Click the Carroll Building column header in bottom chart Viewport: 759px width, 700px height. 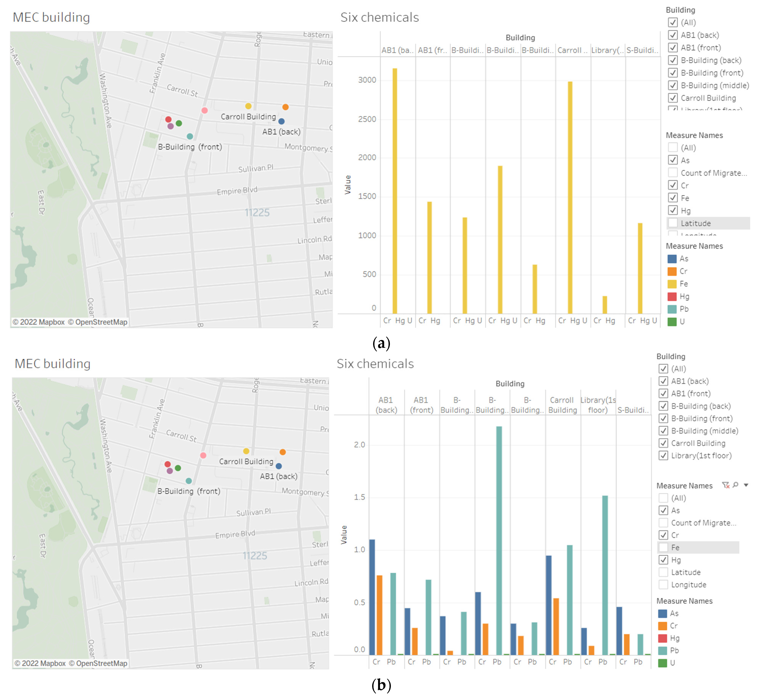click(x=562, y=405)
